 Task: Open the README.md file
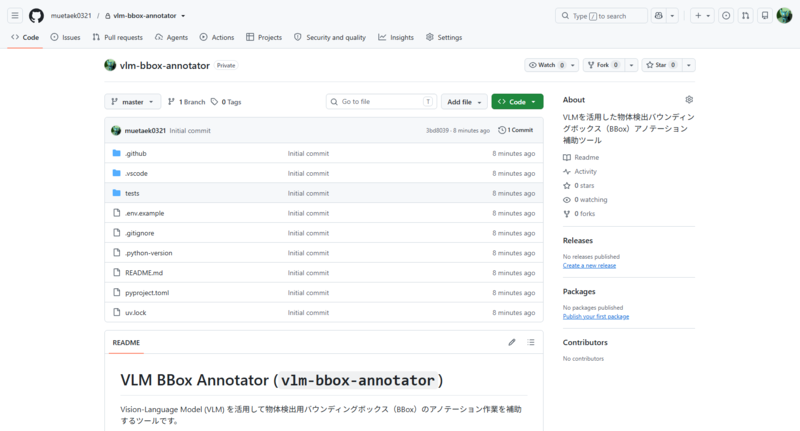144,272
